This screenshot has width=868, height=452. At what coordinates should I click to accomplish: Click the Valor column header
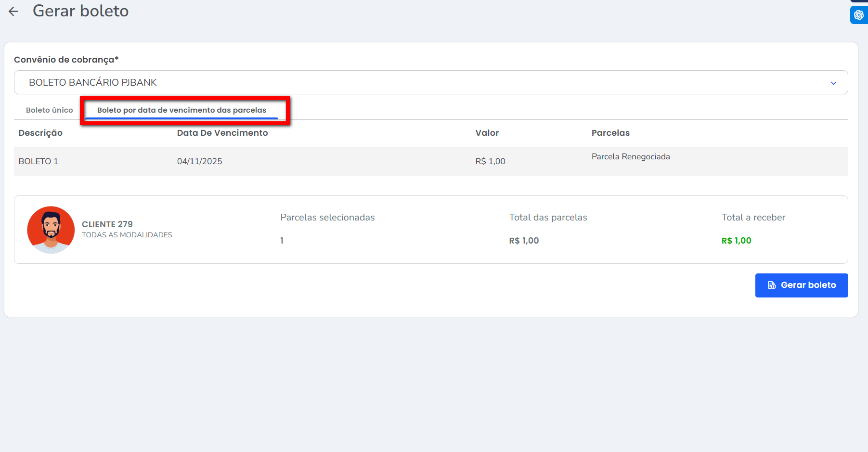(x=487, y=133)
